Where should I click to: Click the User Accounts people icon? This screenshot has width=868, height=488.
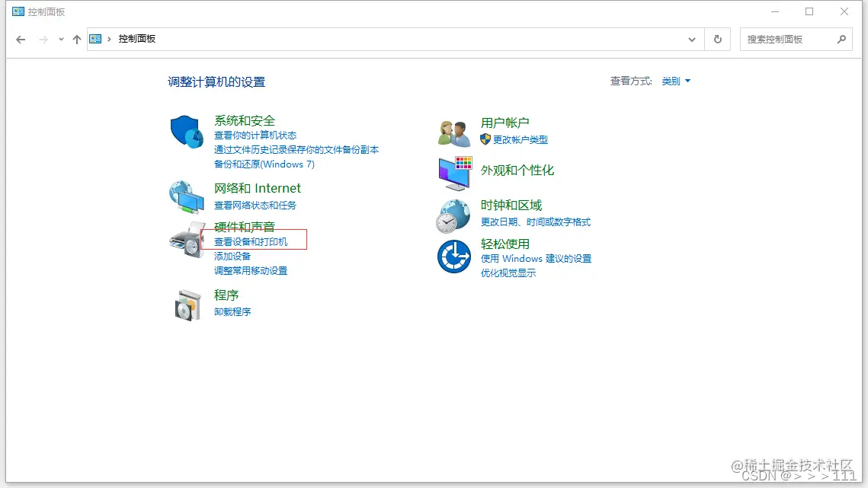(454, 133)
